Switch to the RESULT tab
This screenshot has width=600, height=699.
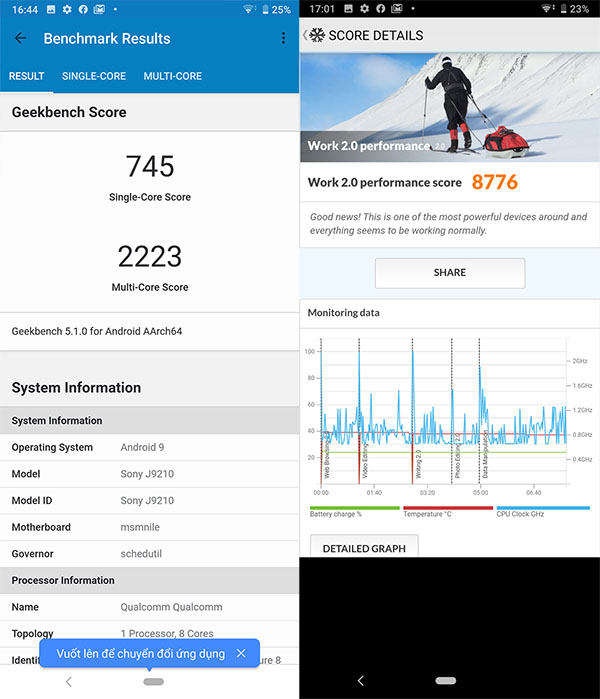click(x=27, y=76)
